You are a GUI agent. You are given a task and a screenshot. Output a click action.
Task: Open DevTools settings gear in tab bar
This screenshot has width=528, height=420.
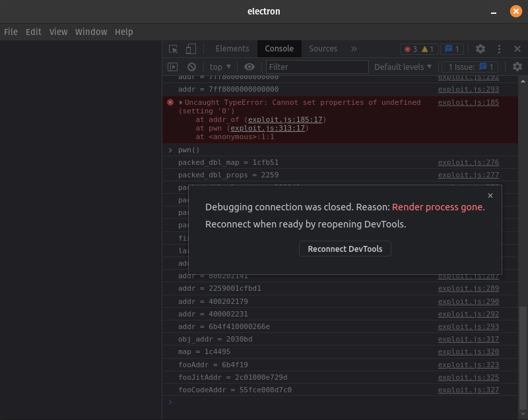[x=480, y=49]
